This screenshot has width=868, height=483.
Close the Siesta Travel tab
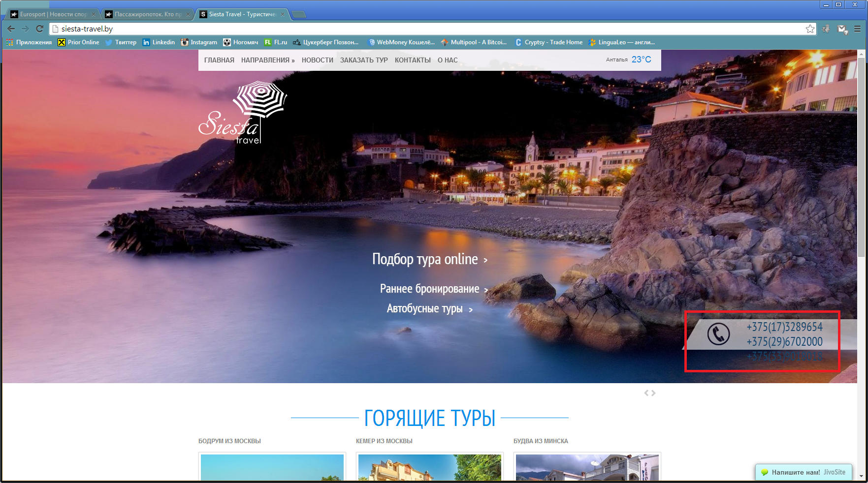pyautogui.click(x=283, y=14)
